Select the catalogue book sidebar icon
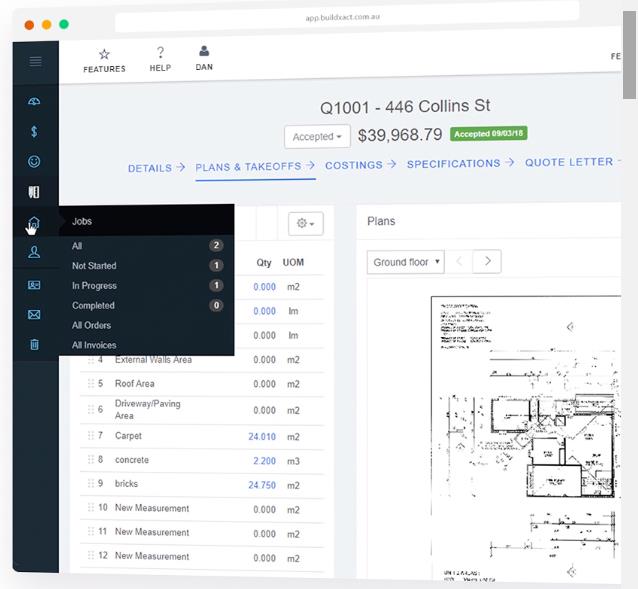Viewport: 638px width, 589px height. [x=34, y=192]
